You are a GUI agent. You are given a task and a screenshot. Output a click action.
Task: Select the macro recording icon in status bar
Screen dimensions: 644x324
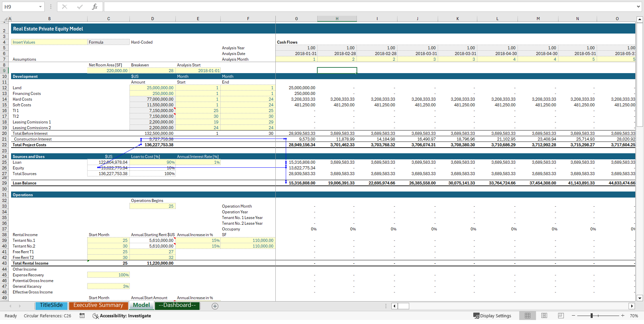(x=82, y=316)
